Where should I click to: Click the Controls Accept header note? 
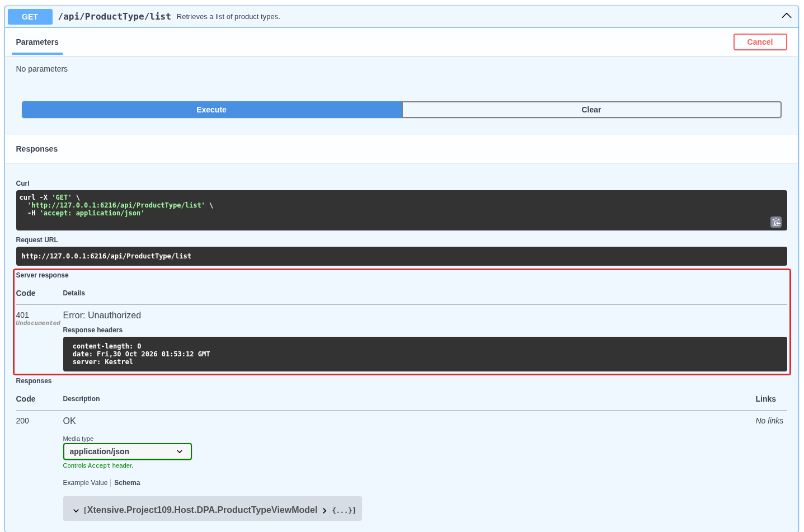98,465
